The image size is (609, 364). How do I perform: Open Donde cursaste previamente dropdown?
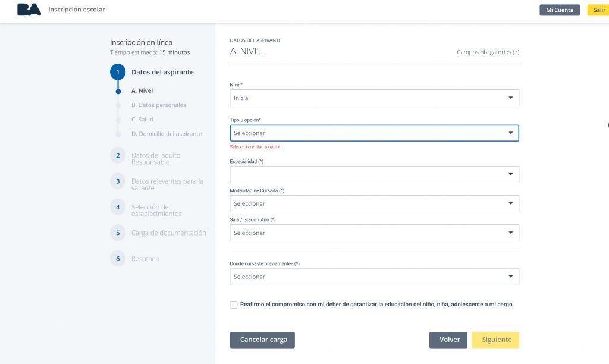pyautogui.click(x=374, y=277)
